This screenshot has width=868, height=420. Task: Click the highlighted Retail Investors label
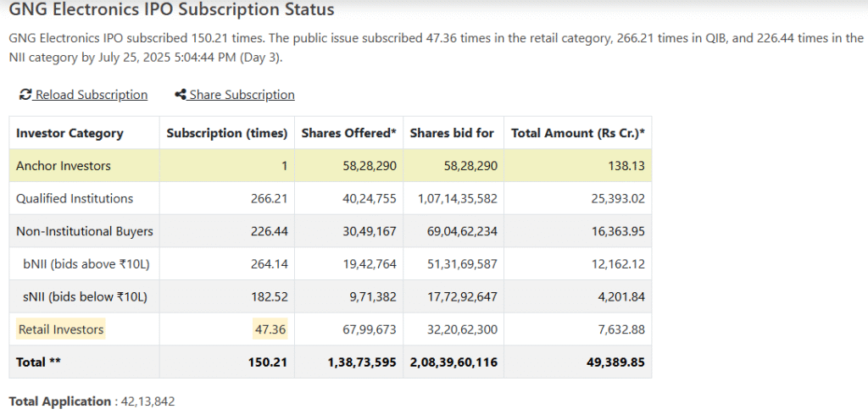point(61,329)
